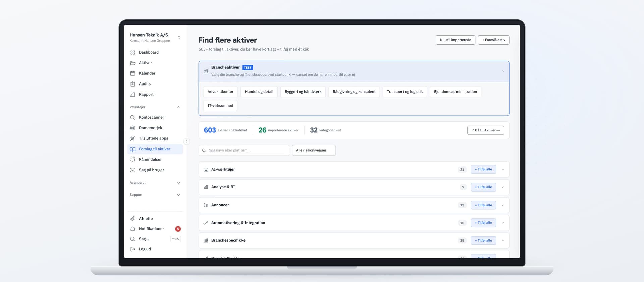644x282 pixels.
Task: Click the Påmindelser bell icon
Action: (x=132, y=160)
